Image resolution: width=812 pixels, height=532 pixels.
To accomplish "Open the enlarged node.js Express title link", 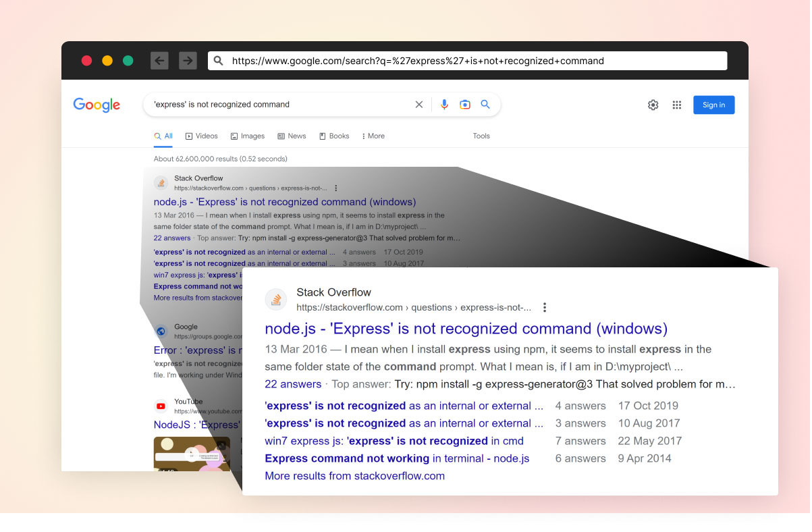I will click(466, 329).
